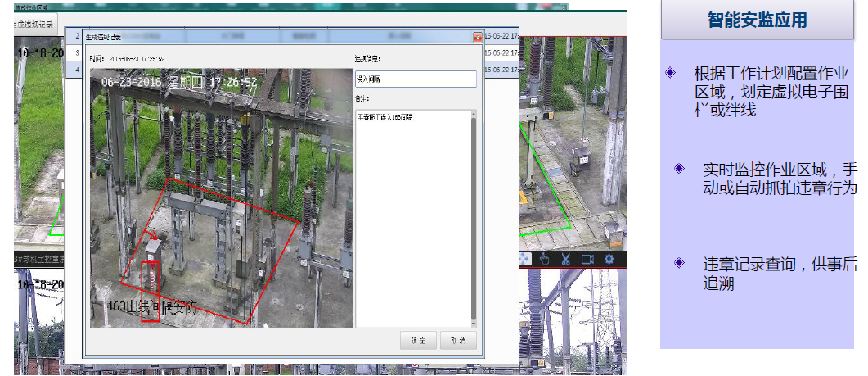
Task: Click the scissors snapshot clip icon
Action: click(x=565, y=259)
